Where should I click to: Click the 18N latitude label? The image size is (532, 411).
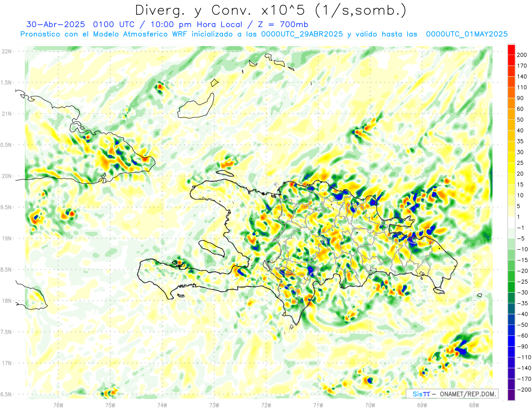[7, 301]
